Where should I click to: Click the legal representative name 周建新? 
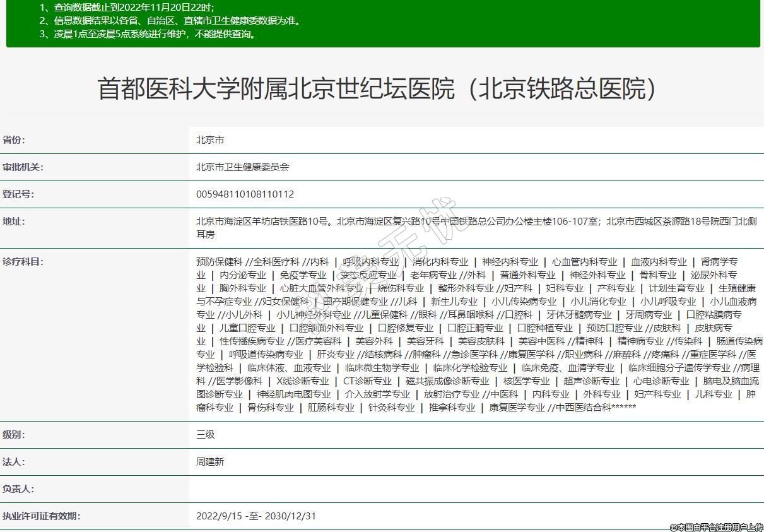[210, 462]
